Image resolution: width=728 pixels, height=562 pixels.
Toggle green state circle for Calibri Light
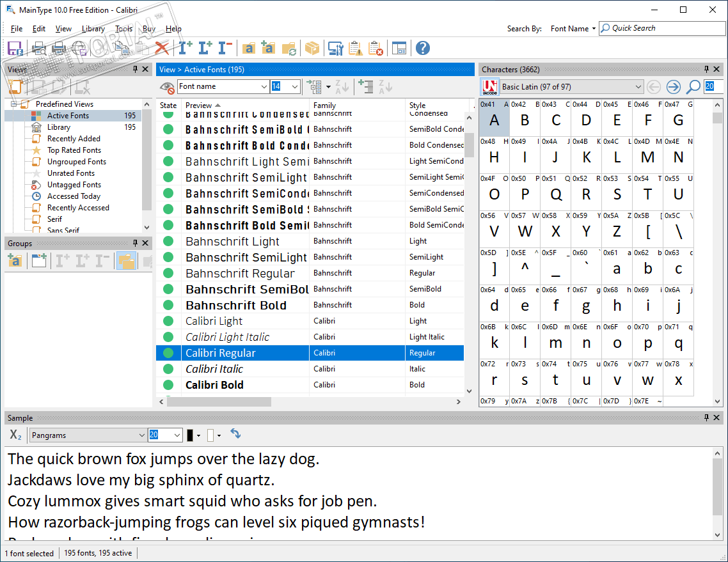click(x=168, y=321)
